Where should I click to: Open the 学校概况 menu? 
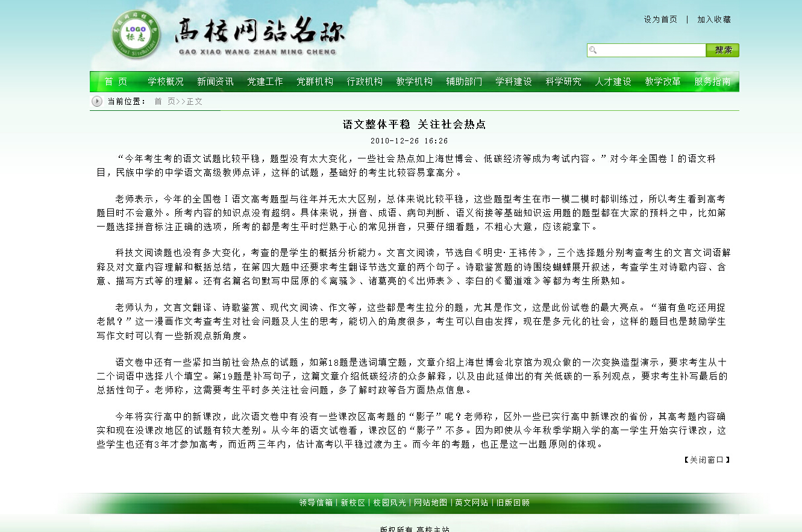point(166,81)
